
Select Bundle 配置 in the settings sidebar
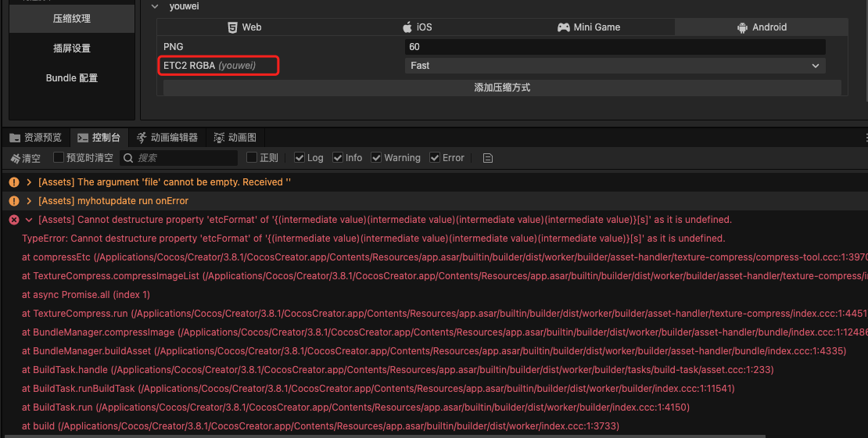click(x=72, y=78)
